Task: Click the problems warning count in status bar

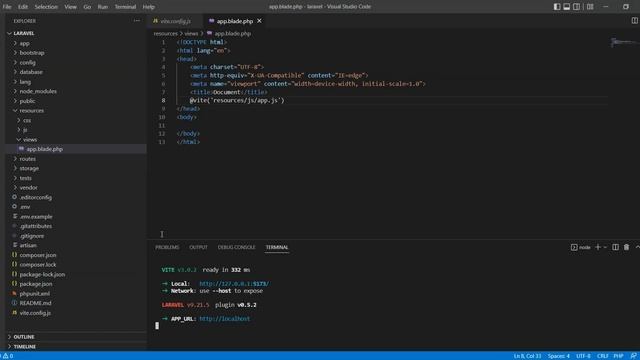Action: click(8, 356)
